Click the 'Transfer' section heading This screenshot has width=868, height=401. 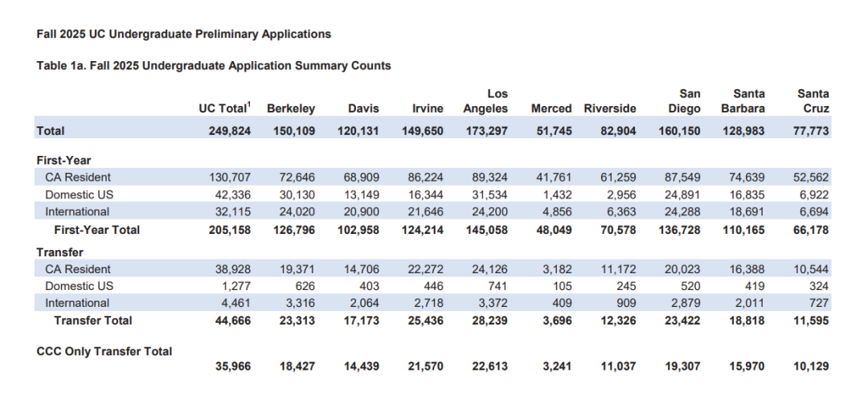point(59,252)
